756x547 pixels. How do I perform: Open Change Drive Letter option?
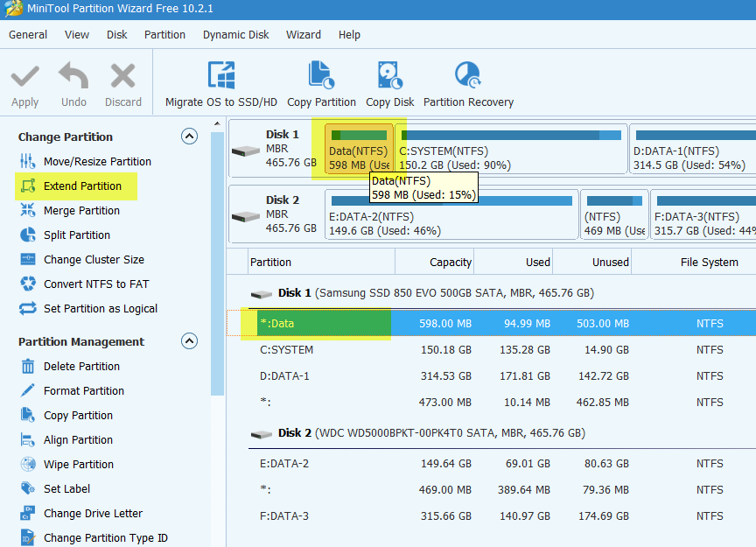pos(81,513)
